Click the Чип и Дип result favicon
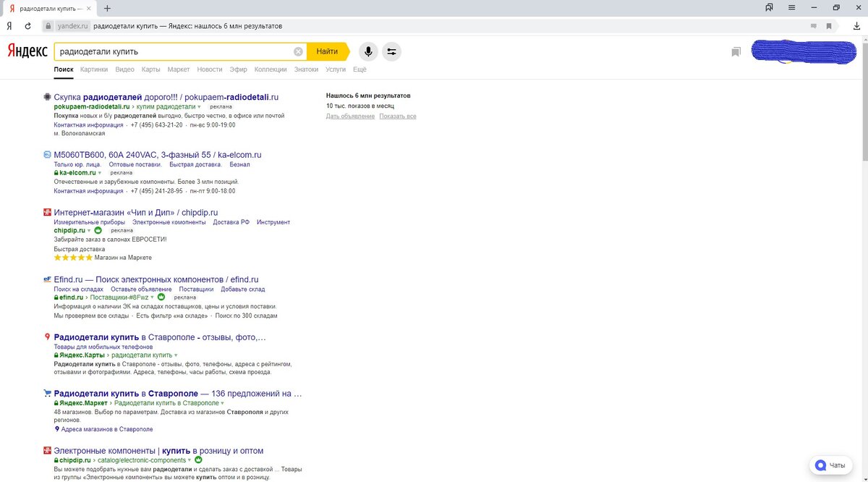The width and height of the screenshot is (868, 482). 47,212
